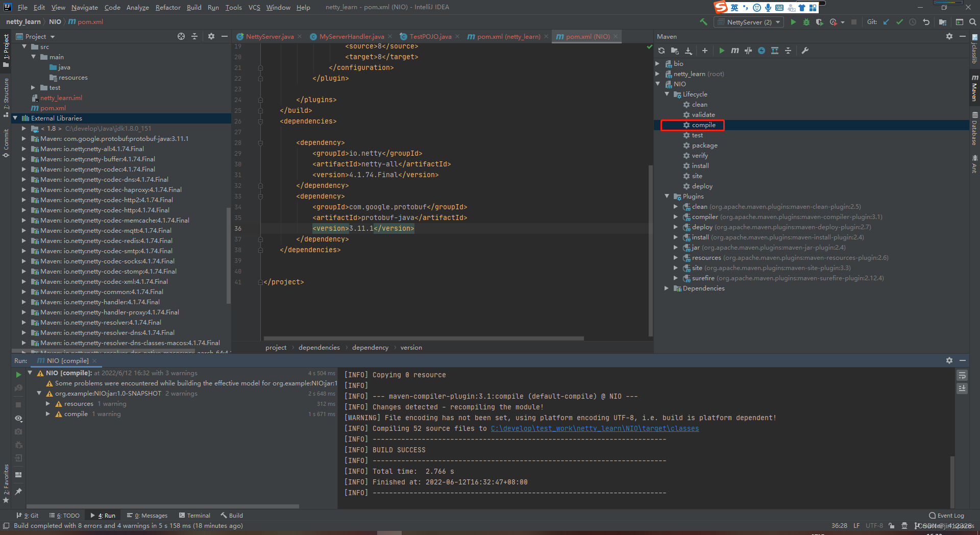Click the Reimport All Maven Projects icon

tap(661, 51)
